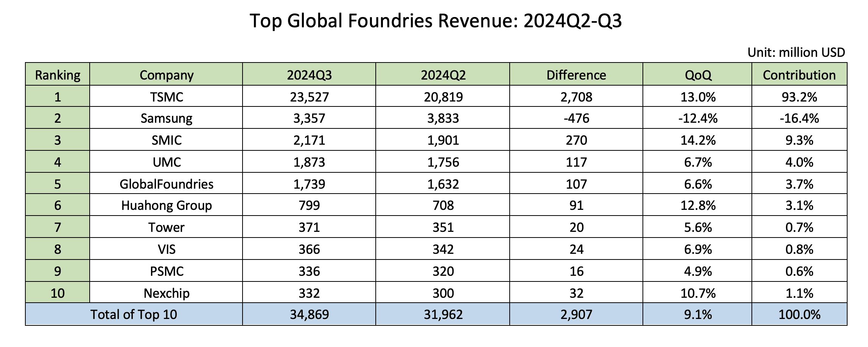This screenshot has height=347, width=868.
Task: Click the VIS company cell
Action: click(x=166, y=249)
